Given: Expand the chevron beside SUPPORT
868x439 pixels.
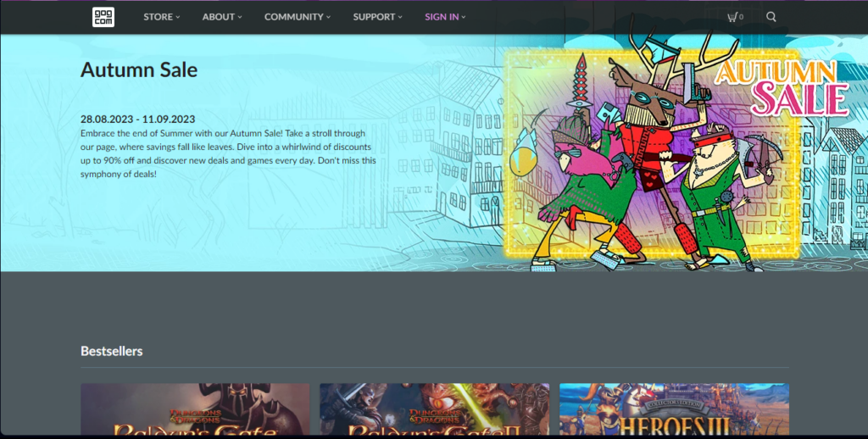Looking at the screenshot, I should [x=400, y=17].
